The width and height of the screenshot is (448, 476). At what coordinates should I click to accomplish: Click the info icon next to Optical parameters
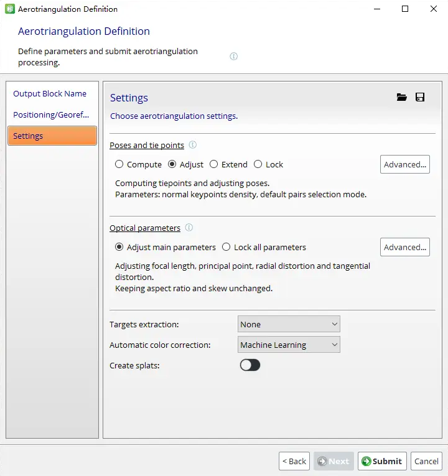pos(189,227)
